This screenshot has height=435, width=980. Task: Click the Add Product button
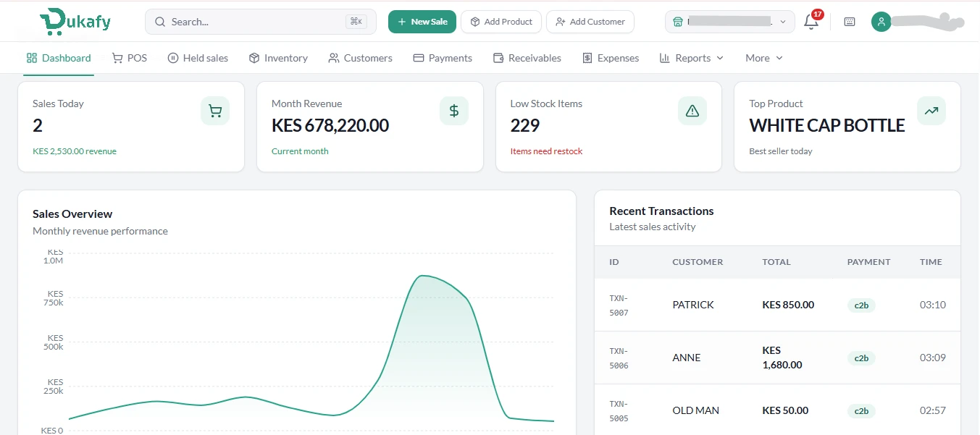[501, 22]
